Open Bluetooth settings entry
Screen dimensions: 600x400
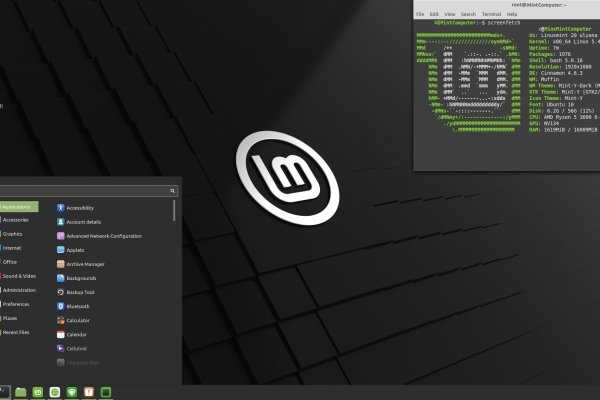coord(77,306)
